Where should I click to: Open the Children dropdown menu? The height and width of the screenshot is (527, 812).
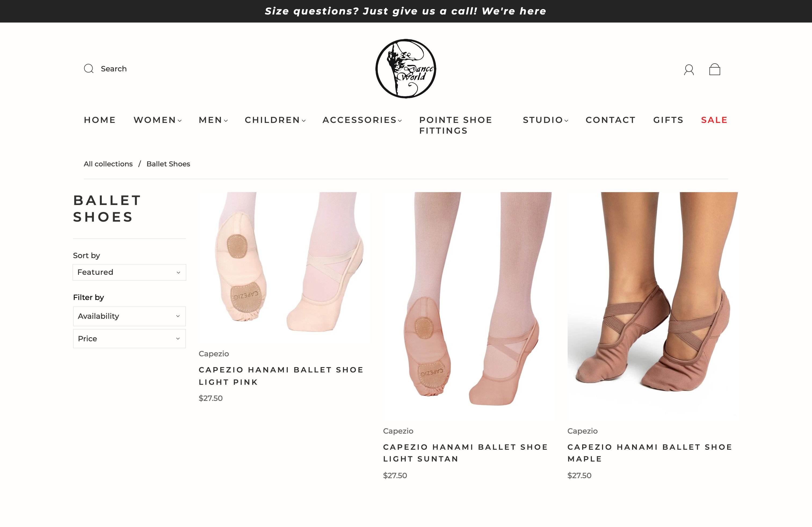(275, 120)
